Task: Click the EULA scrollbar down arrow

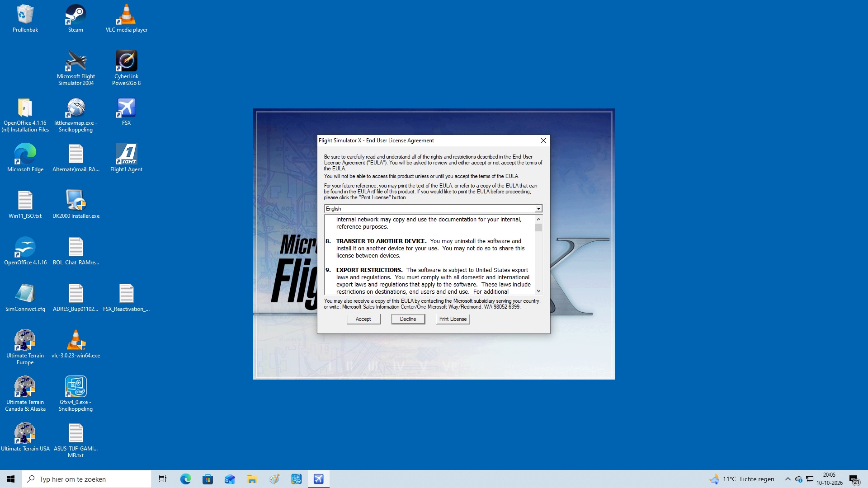Action: coord(538,291)
